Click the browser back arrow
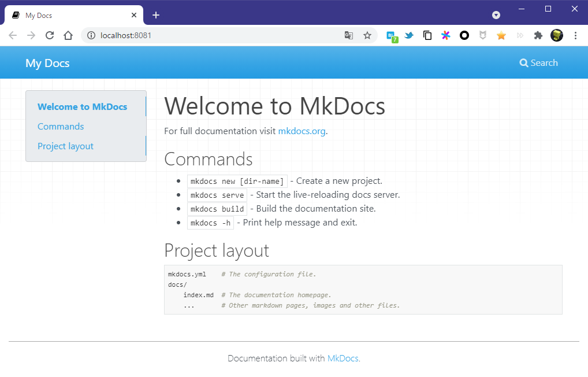This screenshot has height=377, width=588. pyautogui.click(x=13, y=35)
